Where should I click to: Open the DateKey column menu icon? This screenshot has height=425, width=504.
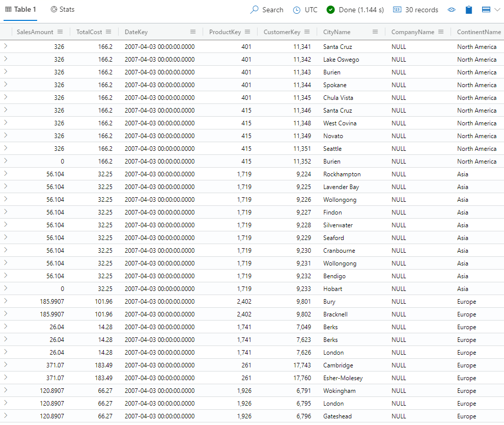click(x=193, y=32)
